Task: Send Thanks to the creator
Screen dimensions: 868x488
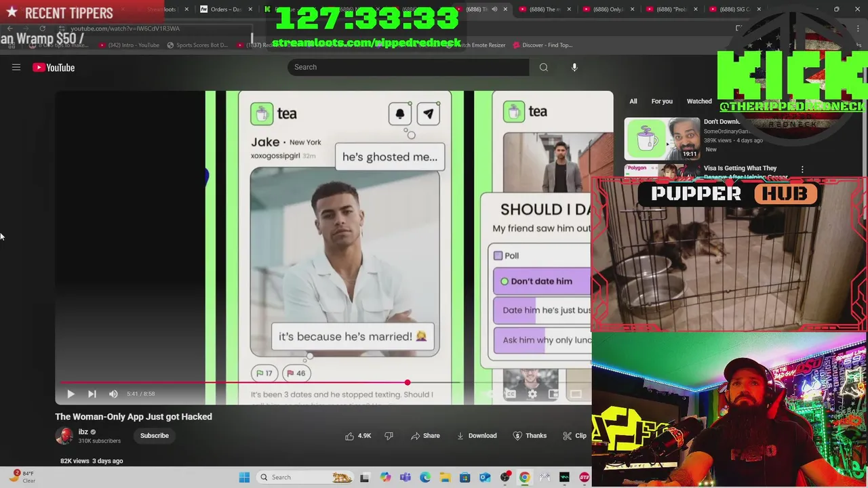Action: (x=530, y=436)
